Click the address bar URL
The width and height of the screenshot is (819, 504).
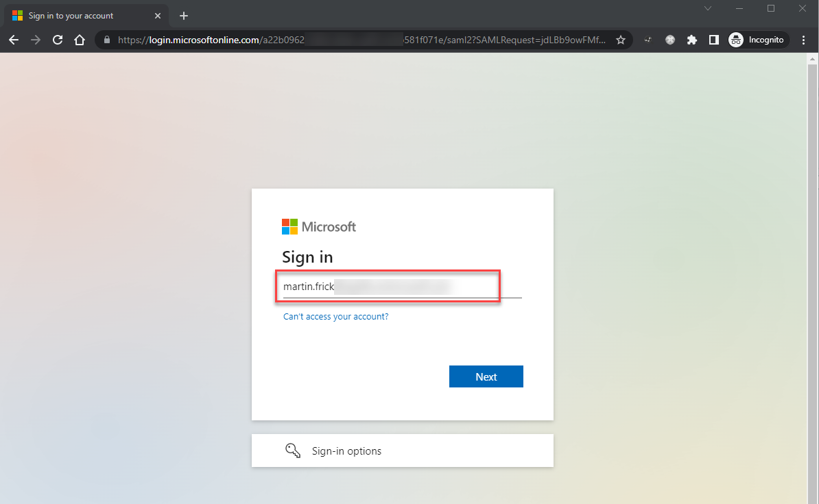[361, 40]
